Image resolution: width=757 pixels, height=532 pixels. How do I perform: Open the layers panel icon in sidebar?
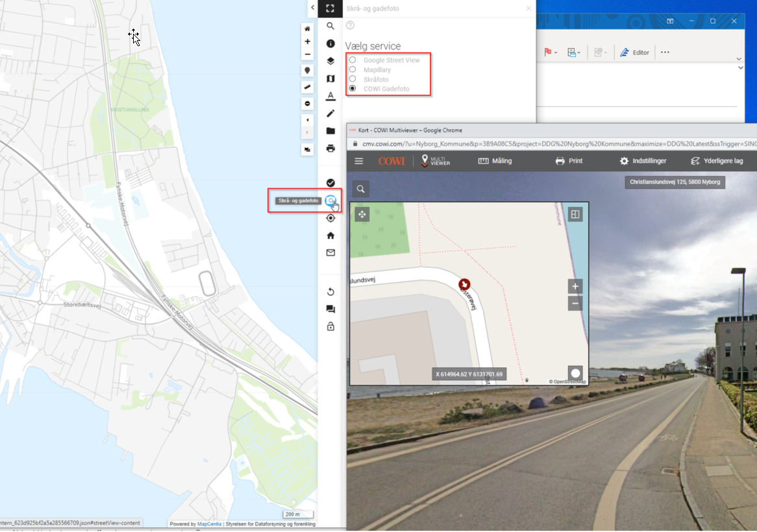click(x=330, y=61)
